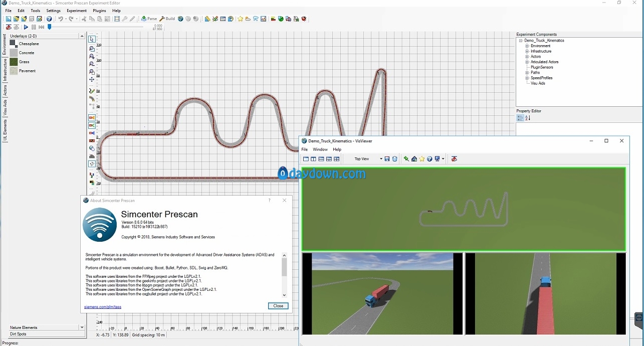Click the play simulation button
The image size is (644, 346).
tap(26, 27)
